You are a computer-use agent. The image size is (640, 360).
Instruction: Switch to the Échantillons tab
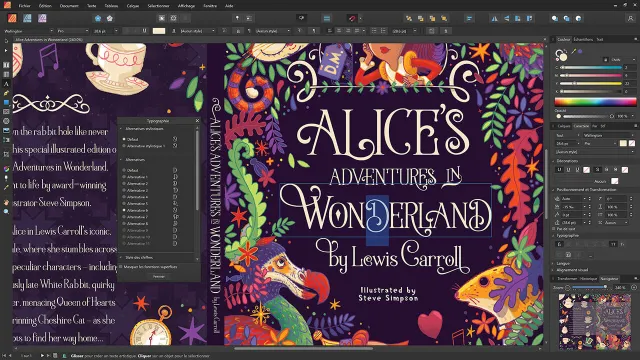[x=583, y=40]
